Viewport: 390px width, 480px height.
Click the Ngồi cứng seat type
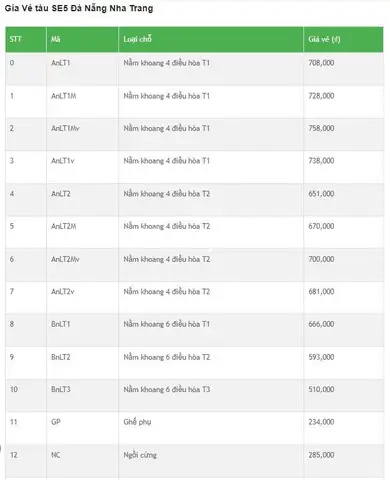tap(140, 455)
